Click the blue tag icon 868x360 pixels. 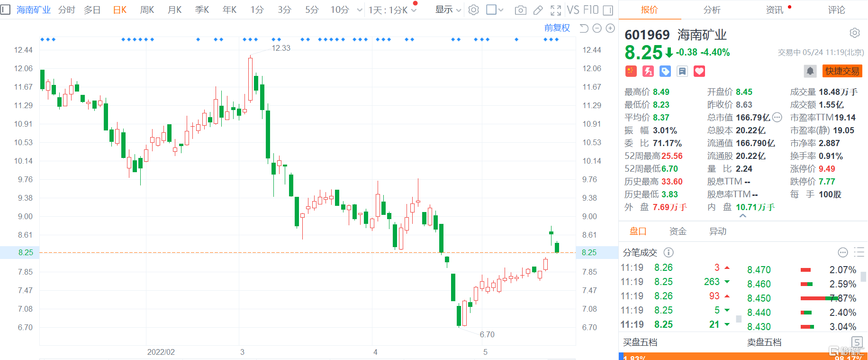pos(665,71)
